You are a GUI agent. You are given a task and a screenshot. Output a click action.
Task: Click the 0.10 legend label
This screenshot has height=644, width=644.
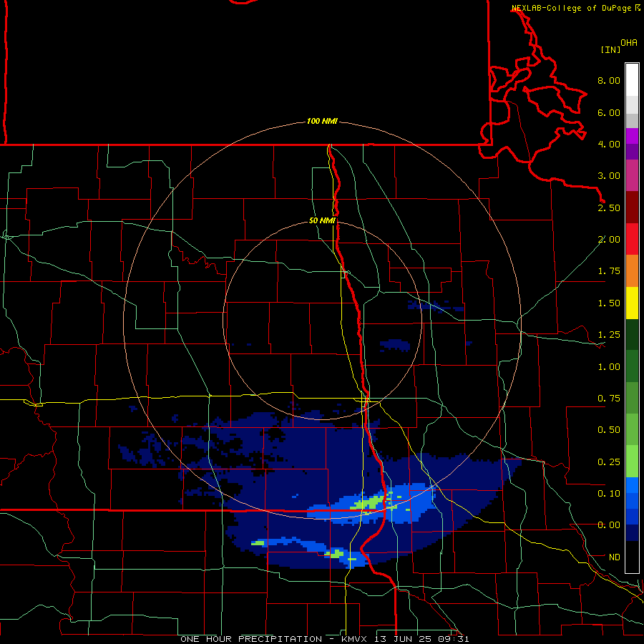(x=609, y=494)
